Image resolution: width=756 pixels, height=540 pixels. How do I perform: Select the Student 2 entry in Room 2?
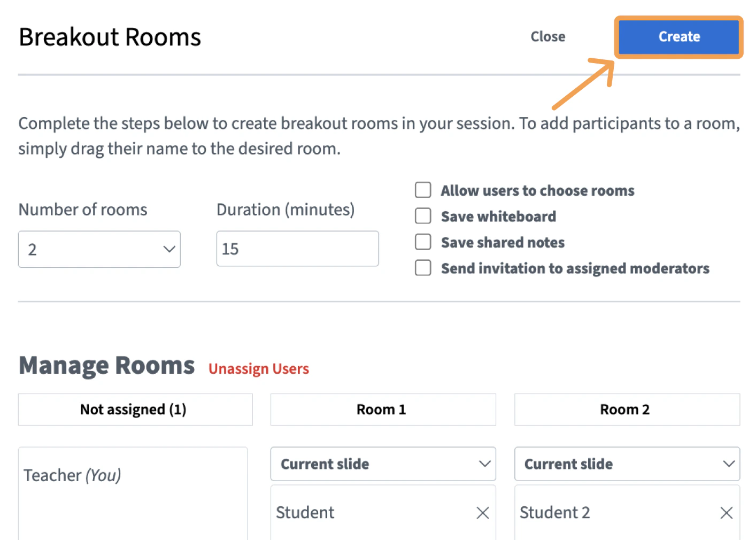point(554,513)
